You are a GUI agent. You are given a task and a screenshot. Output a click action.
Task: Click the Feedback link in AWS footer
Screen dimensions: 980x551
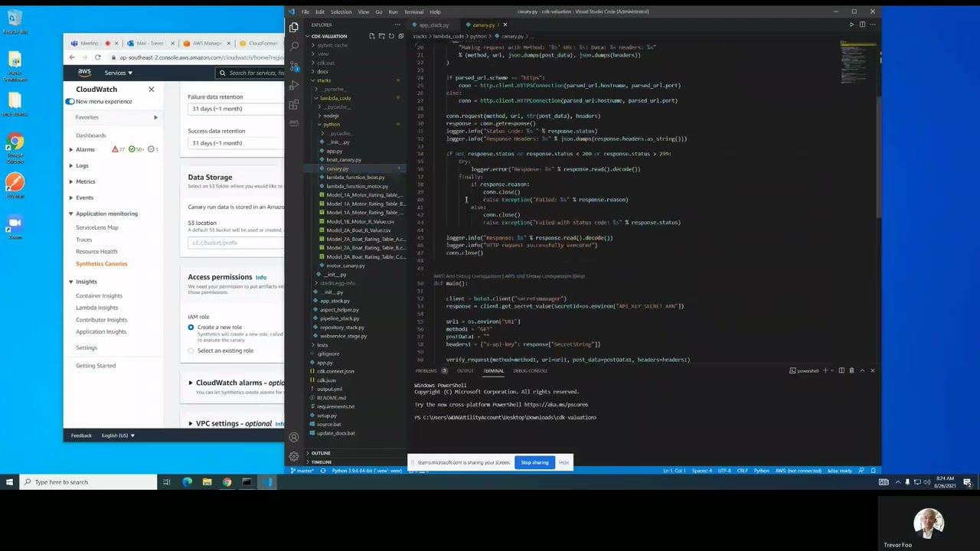click(81, 435)
